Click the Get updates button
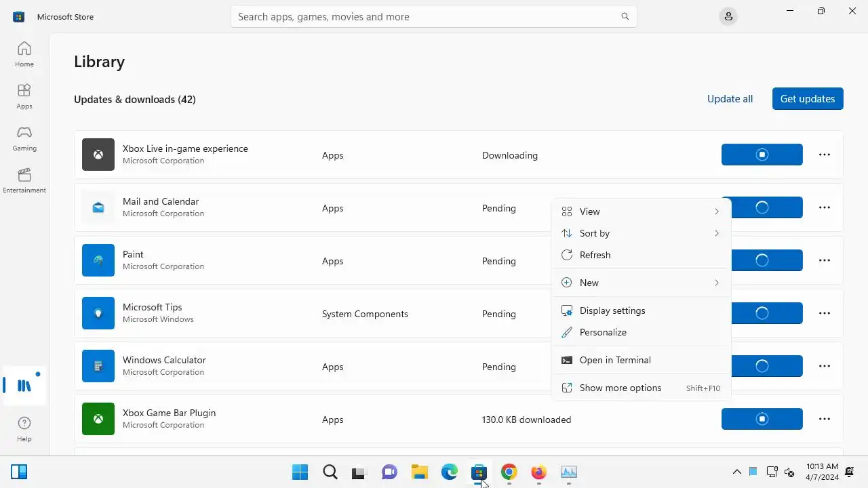868x488 pixels. coord(808,98)
